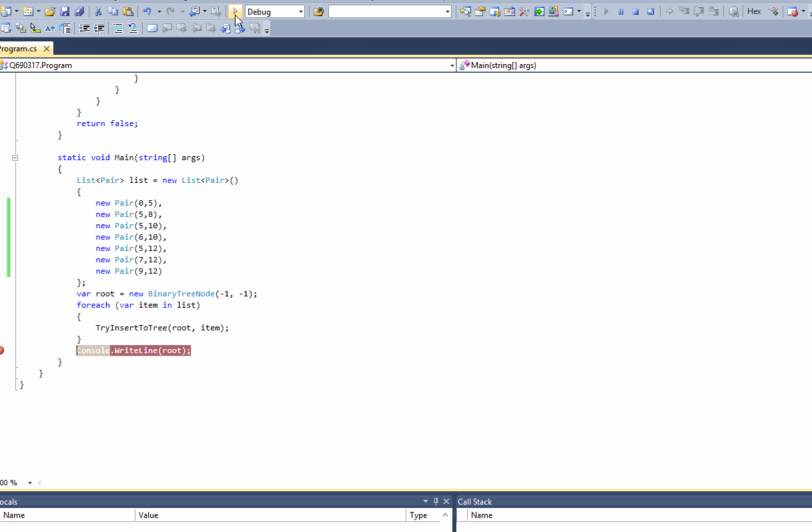Save the current file with floppy icon
This screenshot has width=812, height=532.
coord(65,11)
